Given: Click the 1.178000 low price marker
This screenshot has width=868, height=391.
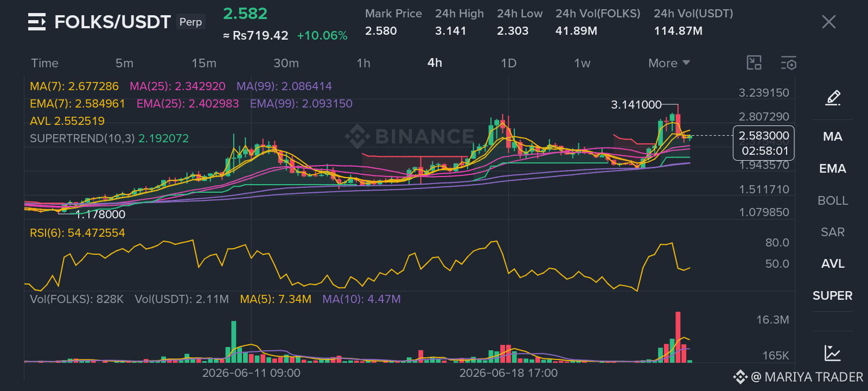Looking at the screenshot, I should point(100,215).
